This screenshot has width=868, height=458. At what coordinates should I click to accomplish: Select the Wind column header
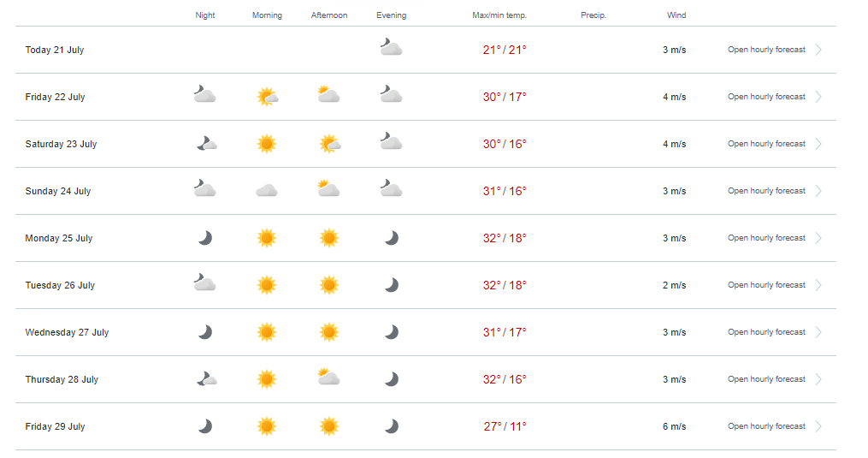coord(676,15)
